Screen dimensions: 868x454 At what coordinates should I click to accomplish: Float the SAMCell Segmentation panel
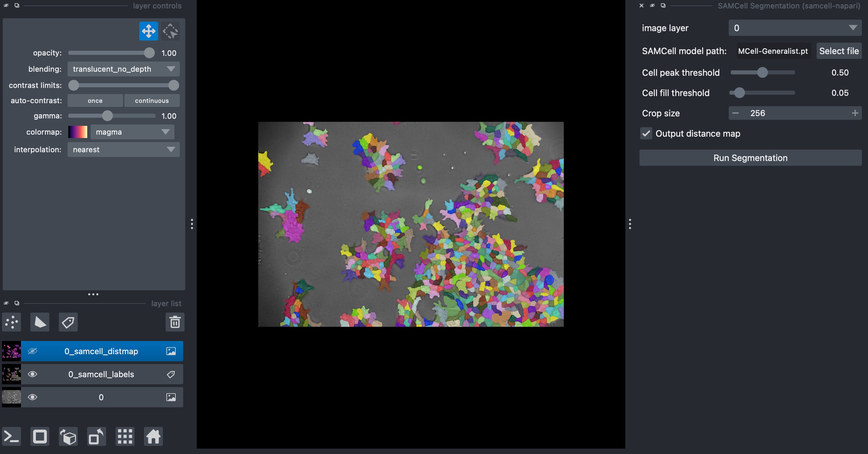663,5
